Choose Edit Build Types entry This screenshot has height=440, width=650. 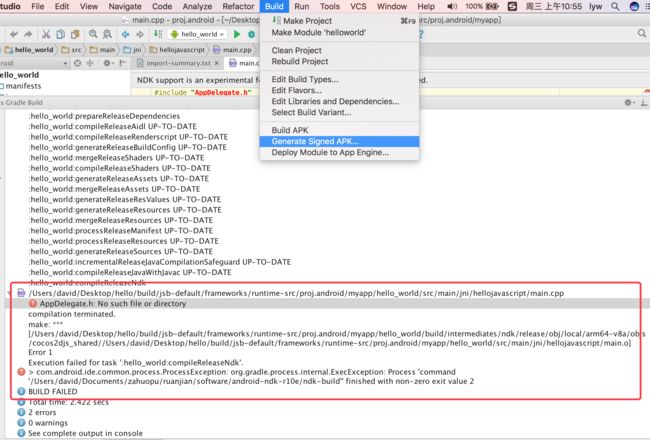click(339, 79)
